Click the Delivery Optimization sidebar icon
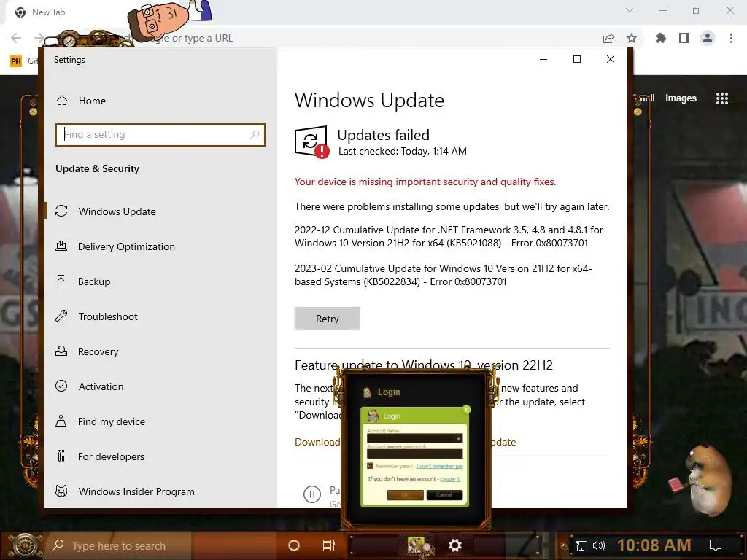Viewport: 747px width, 560px height. pyautogui.click(x=61, y=246)
